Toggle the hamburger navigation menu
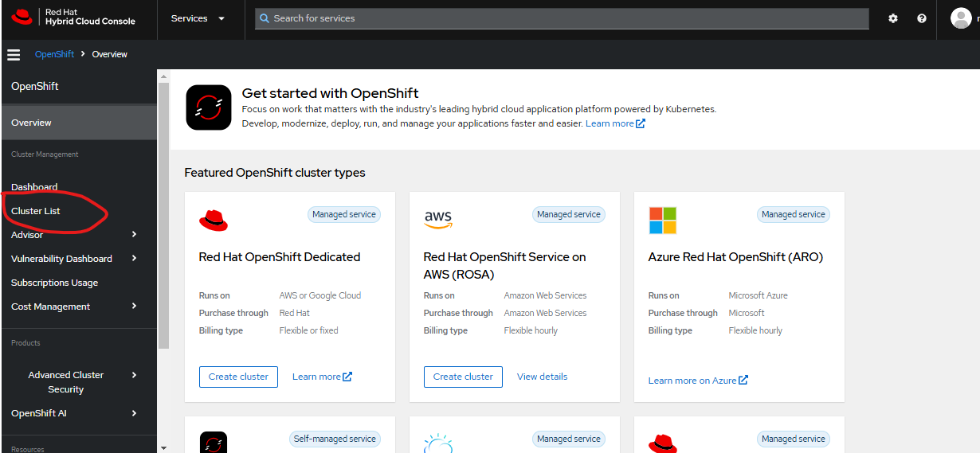The height and width of the screenshot is (453, 980). [x=14, y=54]
